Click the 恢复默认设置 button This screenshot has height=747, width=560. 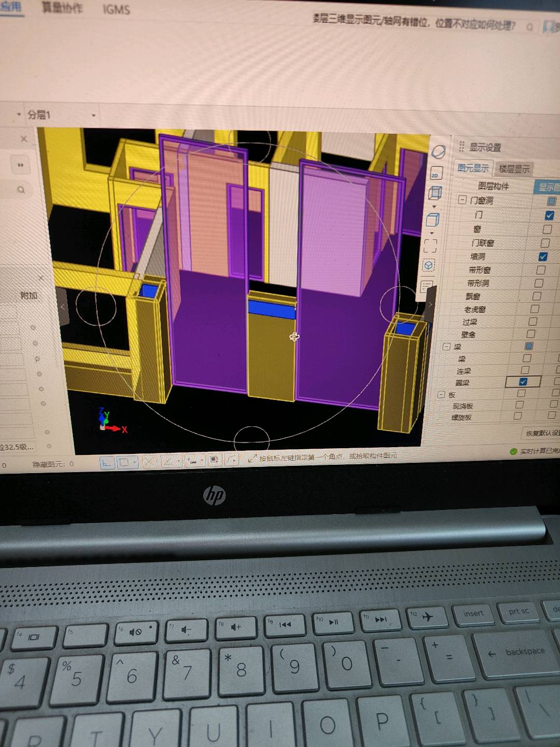[542, 433]
